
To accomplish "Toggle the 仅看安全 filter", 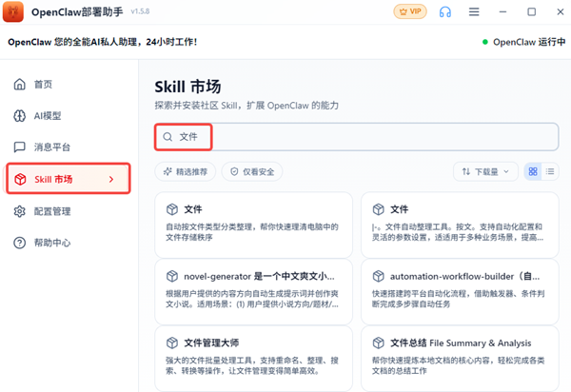I will coord(252,171).
